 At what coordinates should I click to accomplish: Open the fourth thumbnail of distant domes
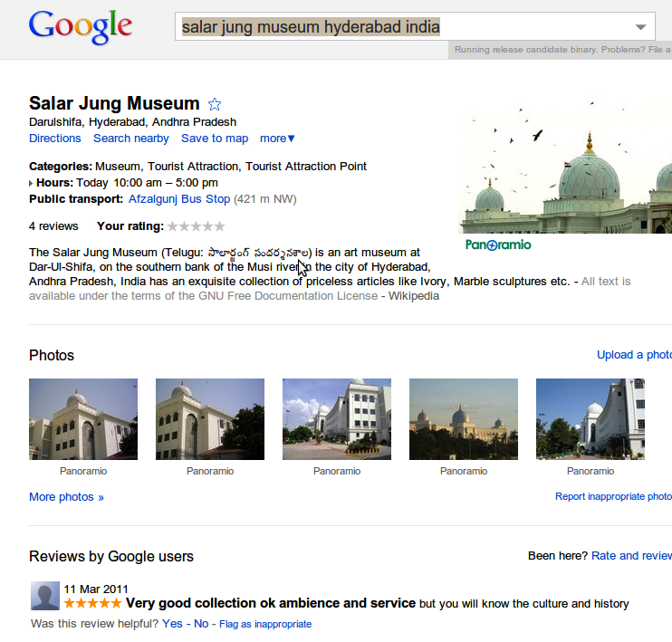(x=464, y=419)
